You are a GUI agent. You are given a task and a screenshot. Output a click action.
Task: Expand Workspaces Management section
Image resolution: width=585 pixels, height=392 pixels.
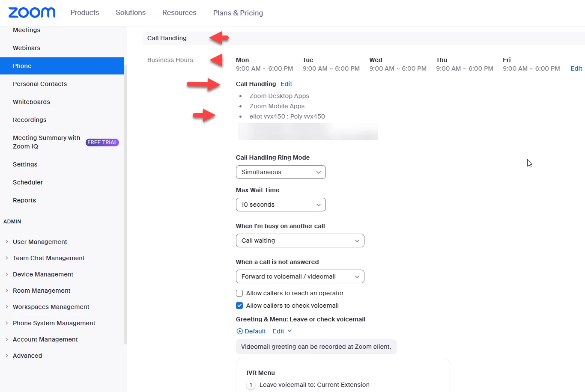tap(51, 307)
